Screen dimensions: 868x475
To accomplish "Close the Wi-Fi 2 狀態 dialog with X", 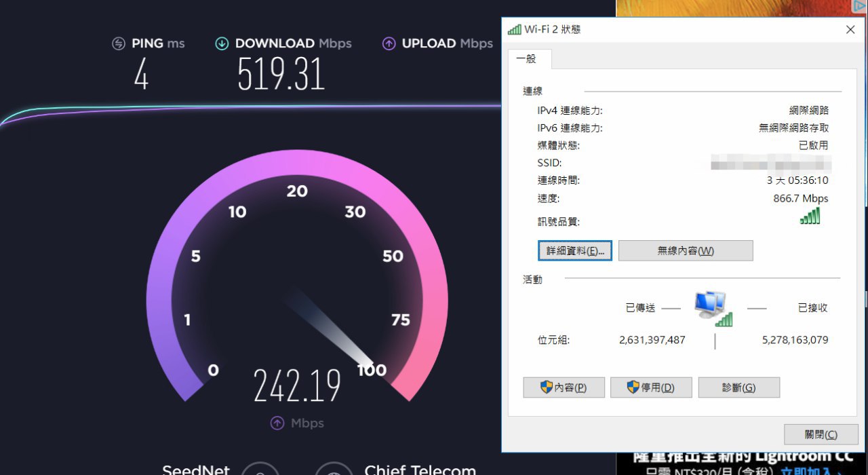I will (850, 29).
